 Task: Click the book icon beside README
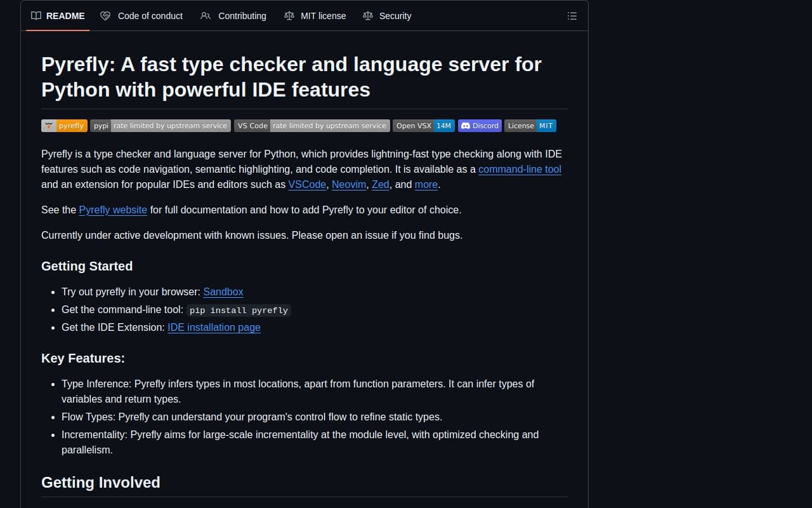(36, 16)
